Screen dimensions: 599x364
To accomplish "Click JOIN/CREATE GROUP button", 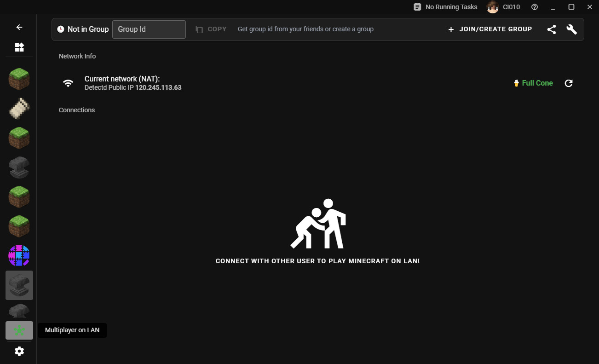I will pyautogui.click(x=490, y=29).
